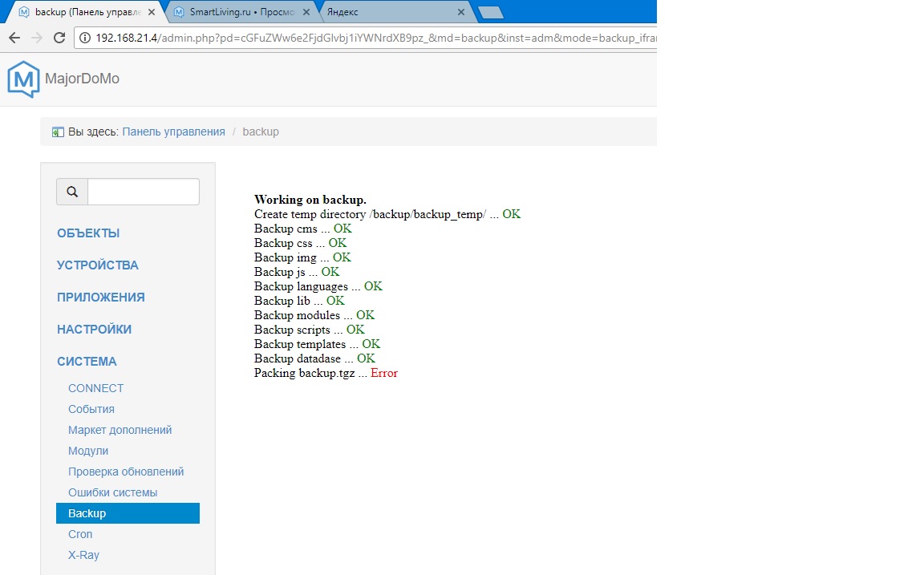Open a new browser tab
This screenshot has width=924, height=575.
tap(490, 12)
